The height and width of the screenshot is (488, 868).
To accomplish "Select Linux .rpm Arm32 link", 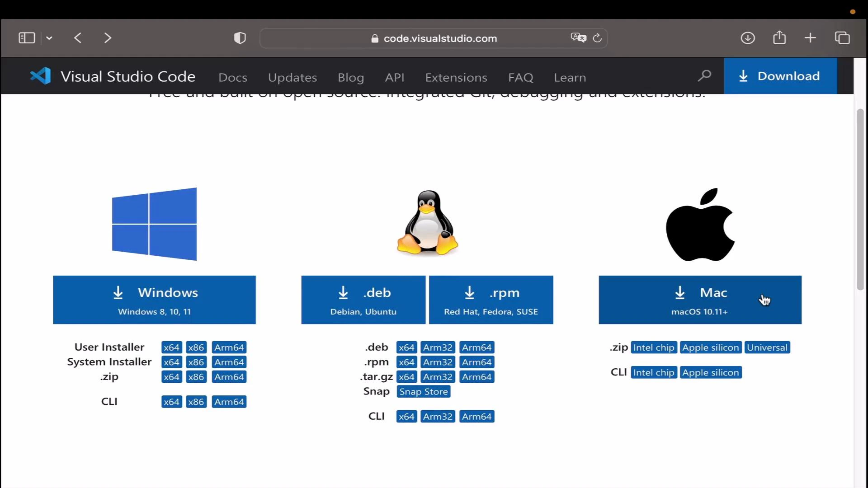I will (x=438, y=362).
